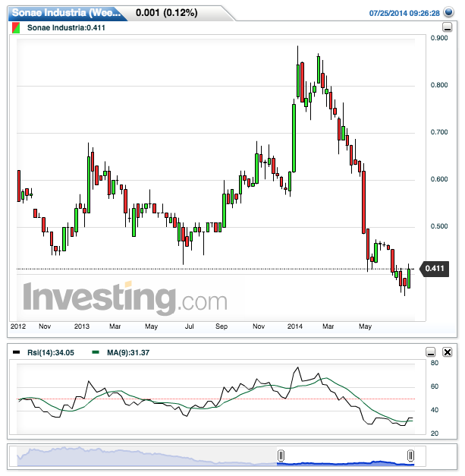Grab the left handle of the range navigator

(281, 456)
